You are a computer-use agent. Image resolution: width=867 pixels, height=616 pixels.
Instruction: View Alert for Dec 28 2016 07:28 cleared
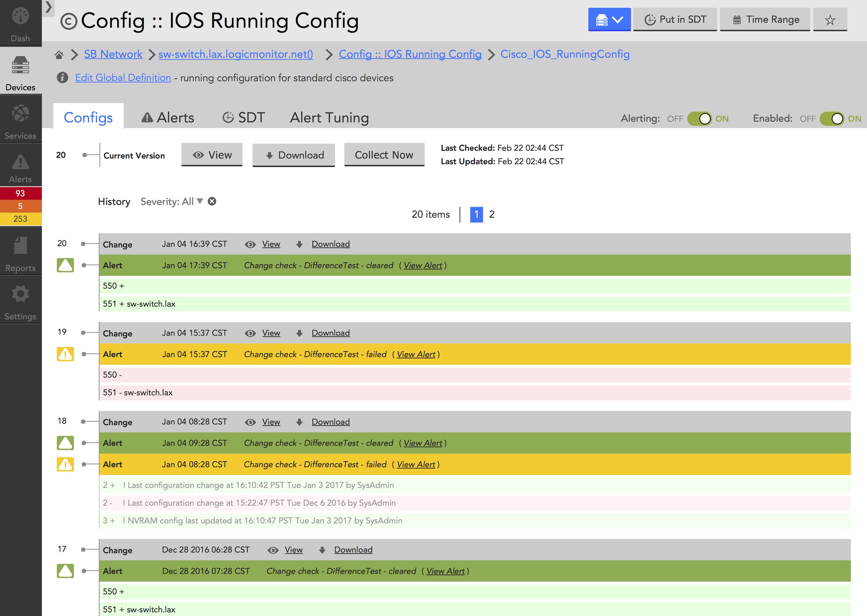(x=445, y=571)
